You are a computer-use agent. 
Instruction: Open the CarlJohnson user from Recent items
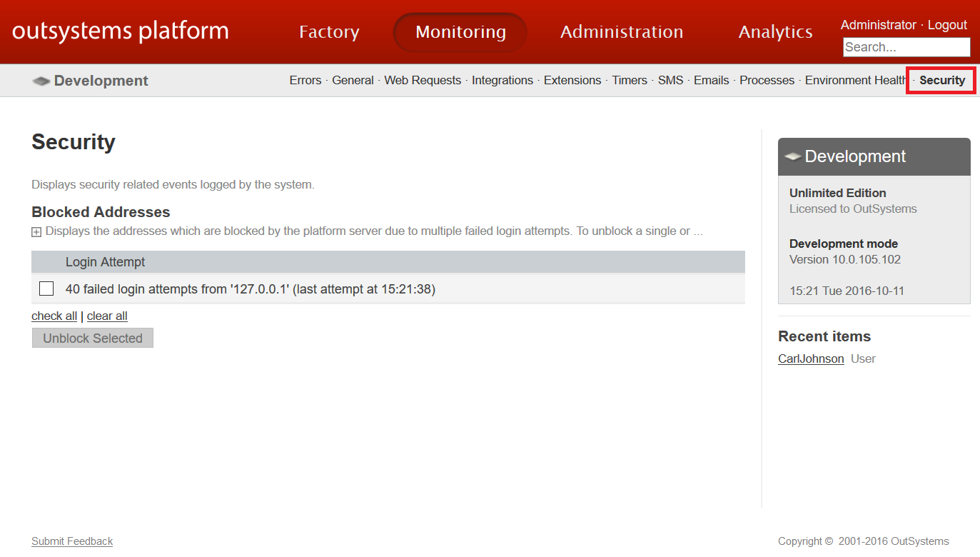click(x=810, y=358)
